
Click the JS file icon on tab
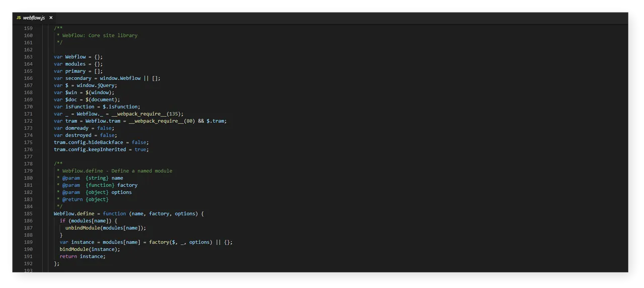point(19,18)
